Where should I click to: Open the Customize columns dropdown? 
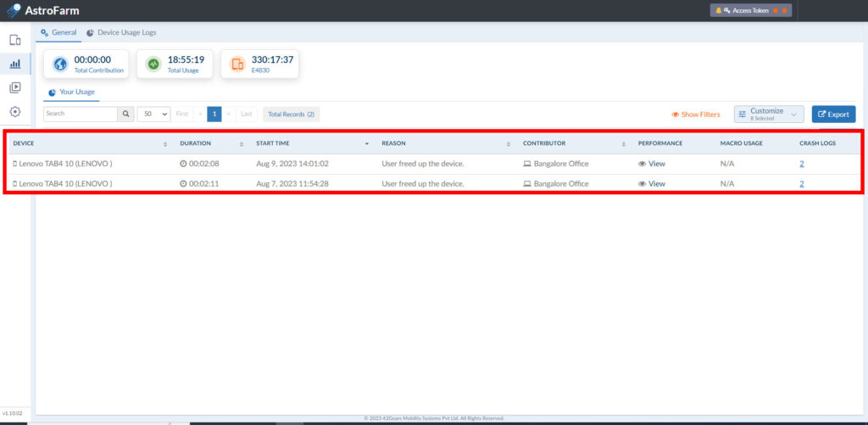pyautogui.click(x=769, y=115)
